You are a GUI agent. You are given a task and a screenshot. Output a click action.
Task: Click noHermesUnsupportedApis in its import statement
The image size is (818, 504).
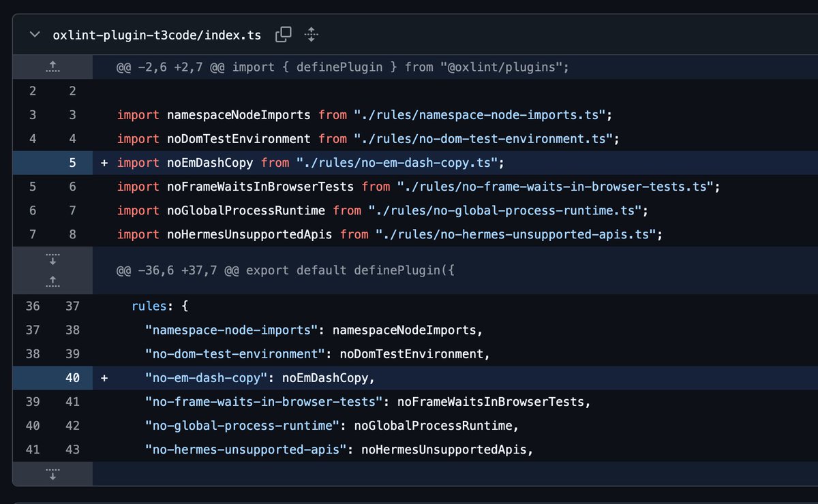point(249,234)
